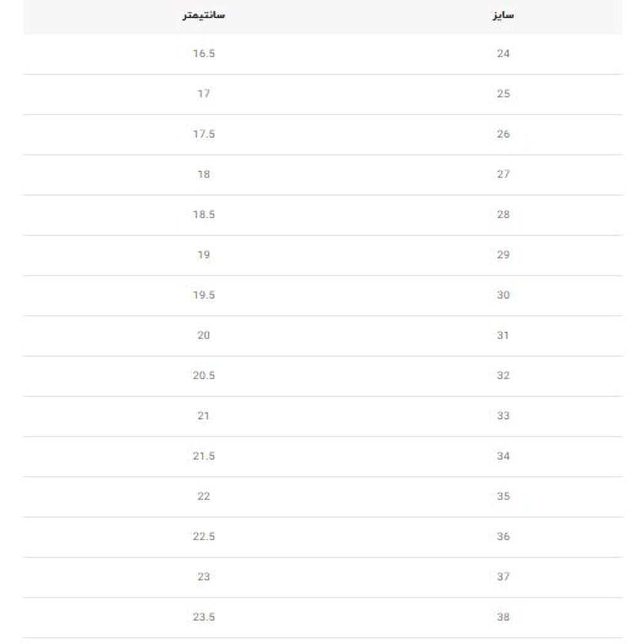Image resolution: width=644 pixels, height=644 pixels.
Task: Select size 38 cell
Action: point(503,617)
